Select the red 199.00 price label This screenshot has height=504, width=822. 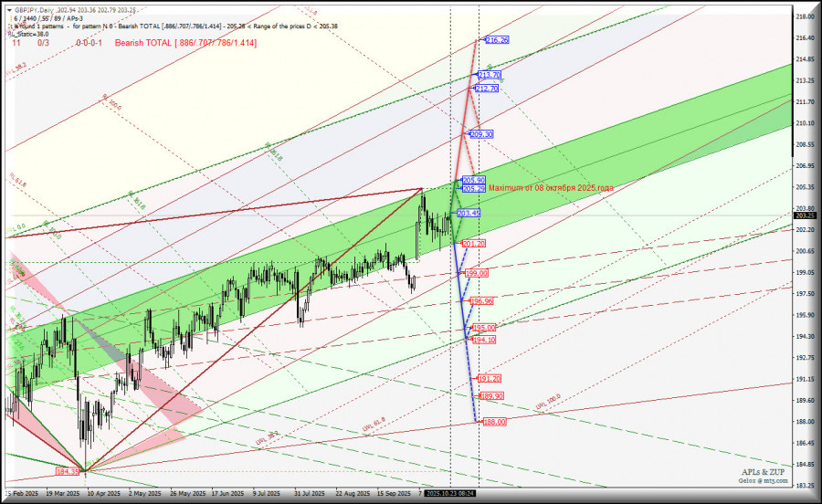click(477, 274)
